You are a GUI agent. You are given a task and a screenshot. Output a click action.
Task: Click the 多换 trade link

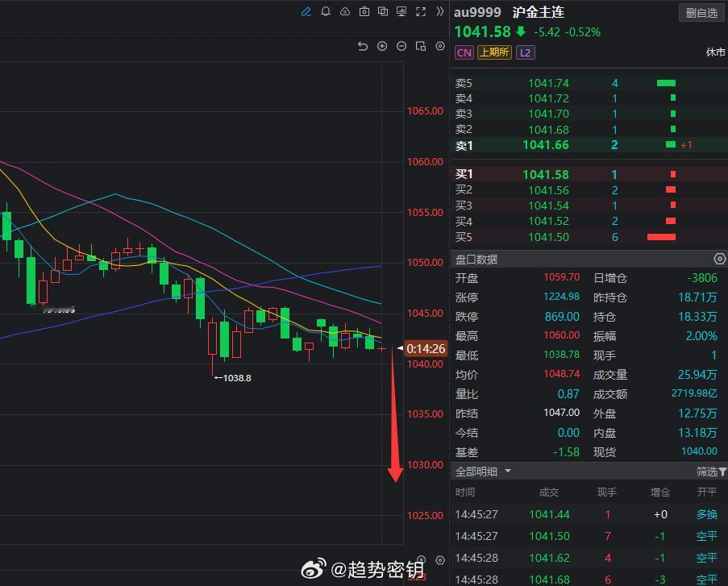point(705,514)
